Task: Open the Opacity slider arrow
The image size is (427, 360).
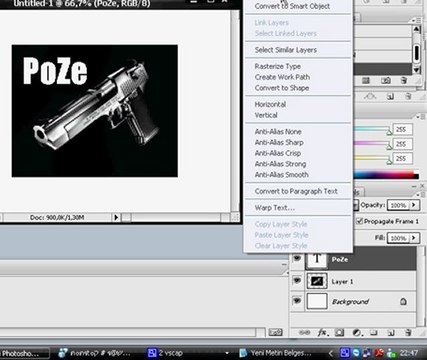Action: (414, 205)
